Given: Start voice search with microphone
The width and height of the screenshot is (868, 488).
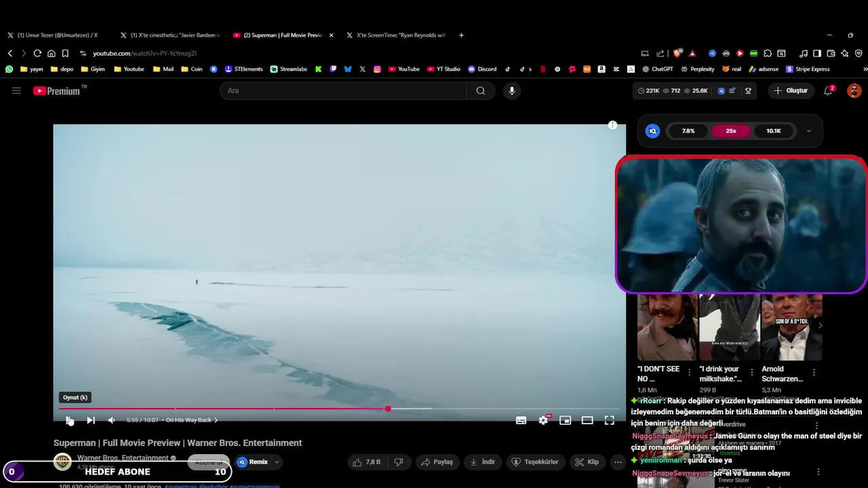Looking at the screenshot, I should [x=512, y=91].
